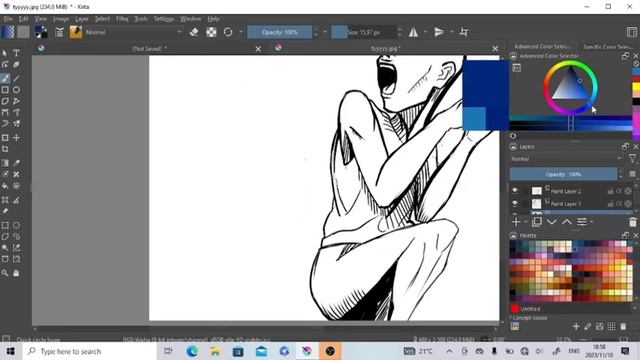This screenshot has height=360, width=640.
Task: Select the Color Sampler eyedropper tool
Action: [16, 163]
